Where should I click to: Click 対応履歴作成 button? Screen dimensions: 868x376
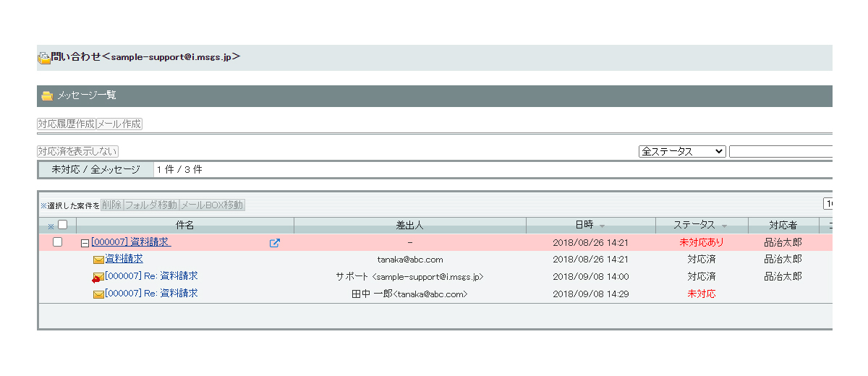[66, 124]
